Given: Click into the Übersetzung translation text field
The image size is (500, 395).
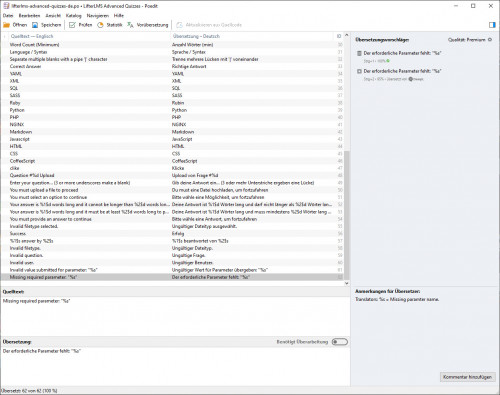Looking at the screenshot, I should (x=175, y=366).
